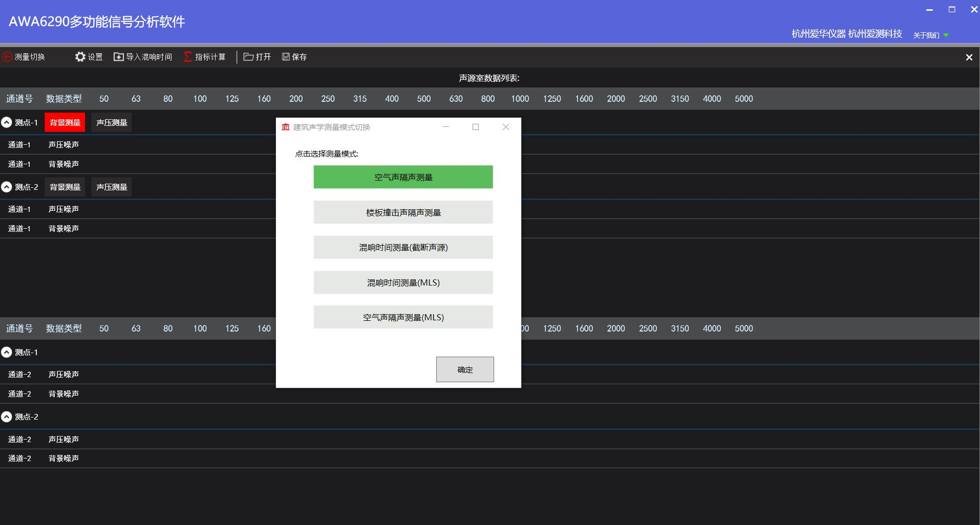This screenshot has height=525, width=980.
Task: Toggle 背景测量 for source room 测点-1
Action: (x=65, y=122)
